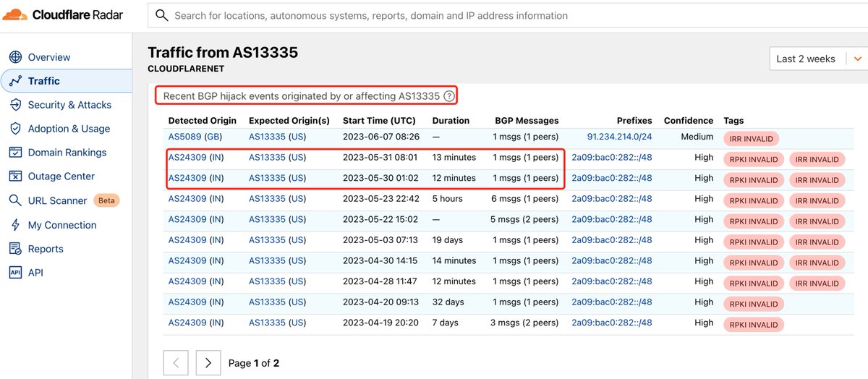
Task: Click the Outage Center icon
Action: (15, 176)
